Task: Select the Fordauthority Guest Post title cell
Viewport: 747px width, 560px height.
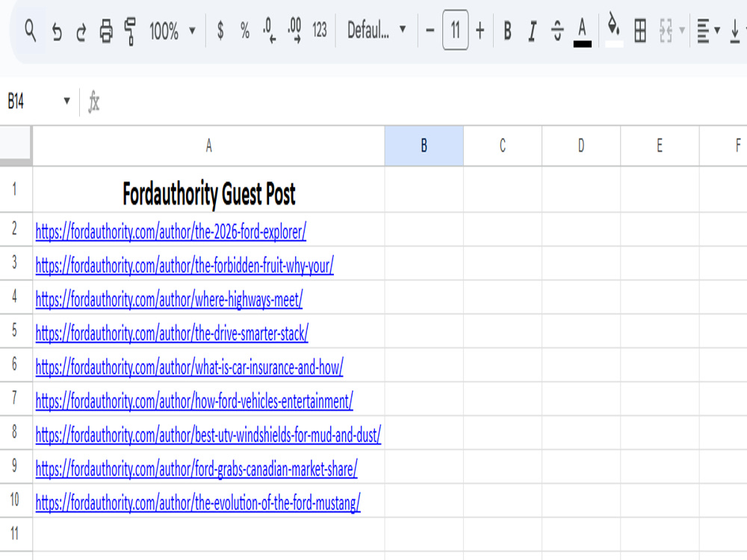Action: point(208,190)
